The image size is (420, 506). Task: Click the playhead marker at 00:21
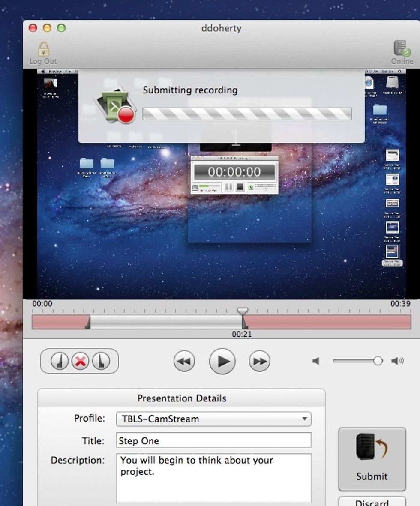click(243, 311)
